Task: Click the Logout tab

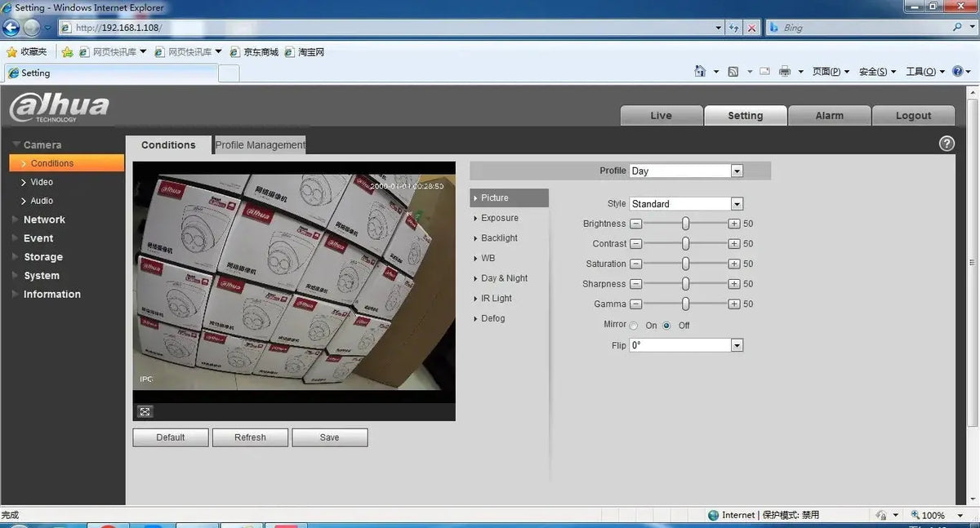Action: 913,115
